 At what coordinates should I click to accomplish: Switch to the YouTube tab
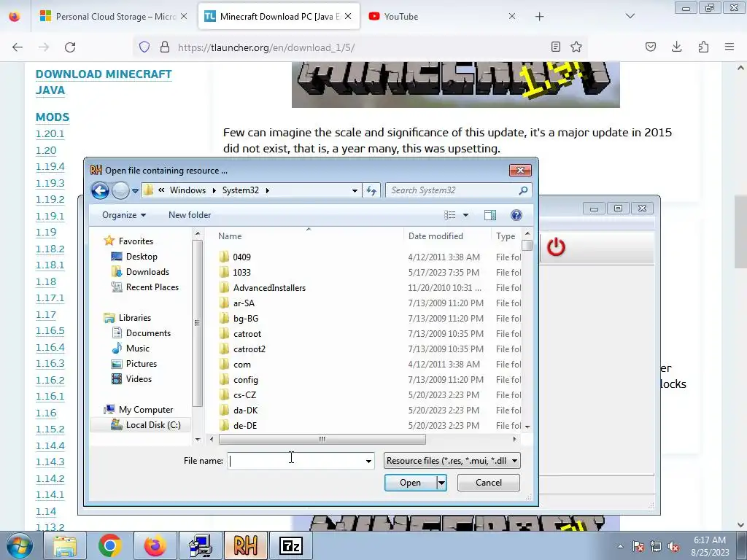(442, 17)
